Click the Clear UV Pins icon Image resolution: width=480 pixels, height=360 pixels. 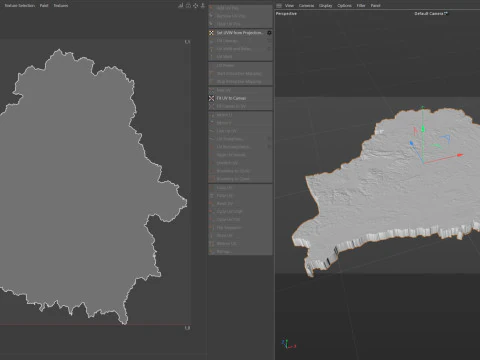click(211, 24)
